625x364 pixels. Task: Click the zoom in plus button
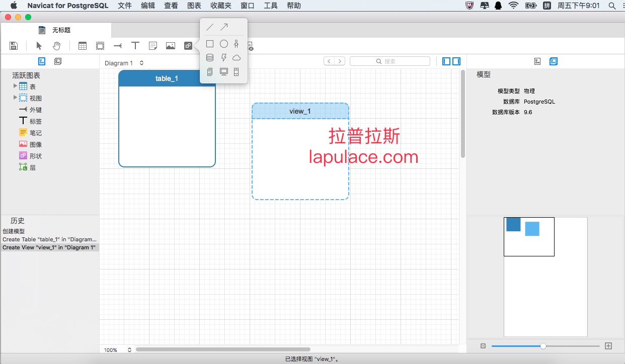608,346
